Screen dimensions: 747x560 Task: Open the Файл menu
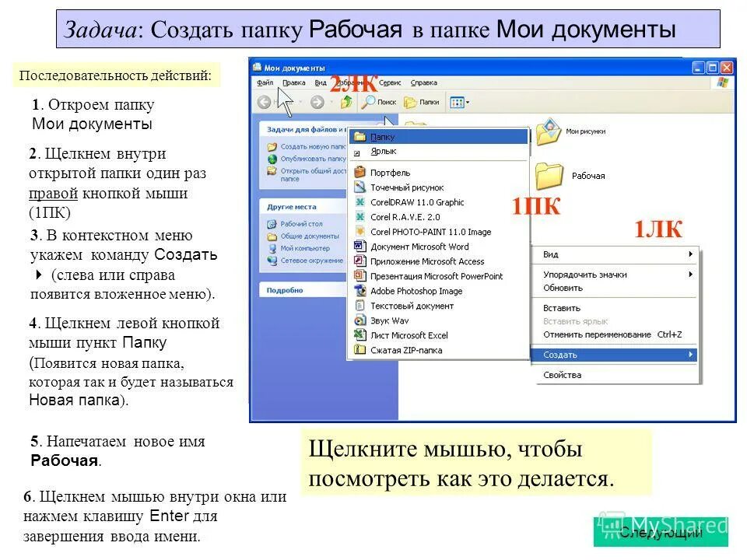click(x=265, y=82)
